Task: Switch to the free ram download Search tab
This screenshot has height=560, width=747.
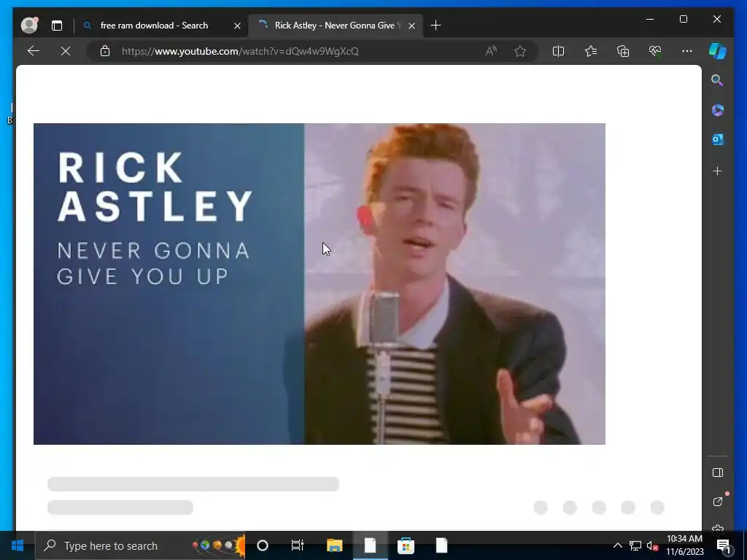Action: click(x=154, y=26)
